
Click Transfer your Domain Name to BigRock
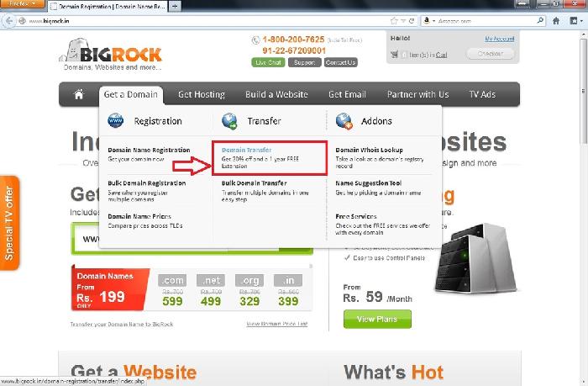[122, 324]
